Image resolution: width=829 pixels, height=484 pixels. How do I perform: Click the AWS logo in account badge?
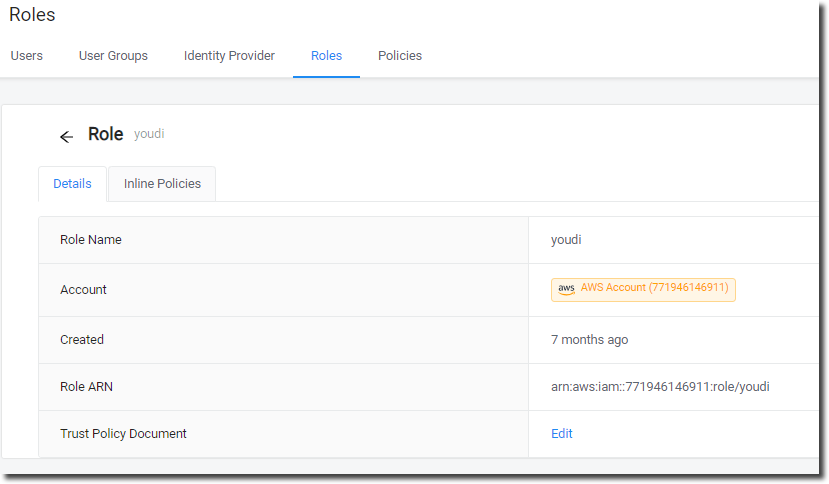click(x=566, y=289)
